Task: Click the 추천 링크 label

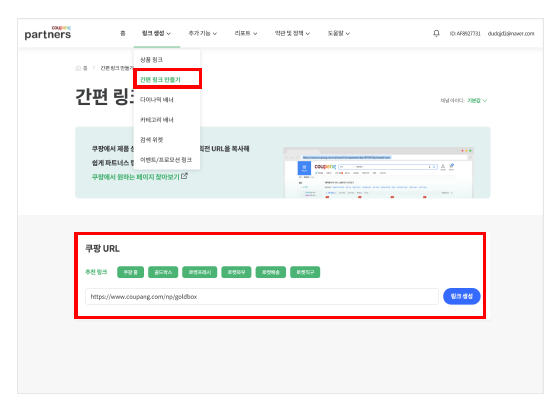Action: (96, 272)
